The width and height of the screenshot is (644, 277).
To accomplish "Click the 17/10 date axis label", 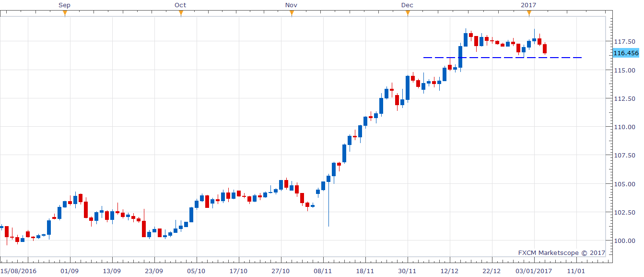I will 239,271.
